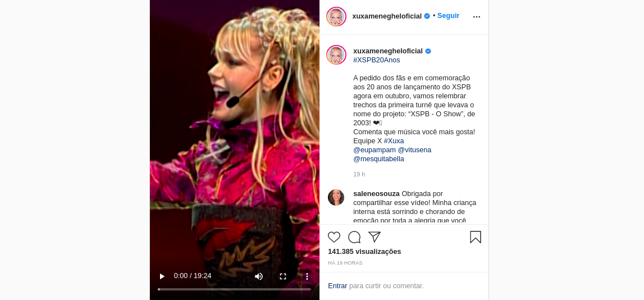The image size is (644, 300).
Task: Visit @mesquitabella profile mention
Action: tap(378, 159)
